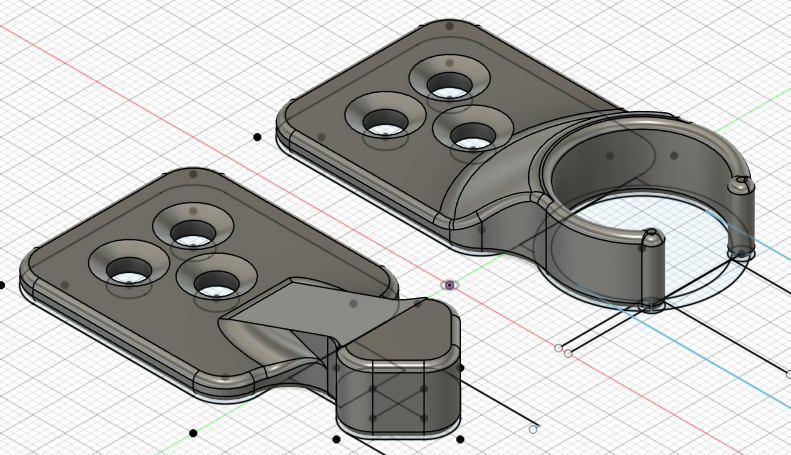Select the right of two adjacent open endpoints
Viewport: 791px width, 455px height.
tap(568, 354)
